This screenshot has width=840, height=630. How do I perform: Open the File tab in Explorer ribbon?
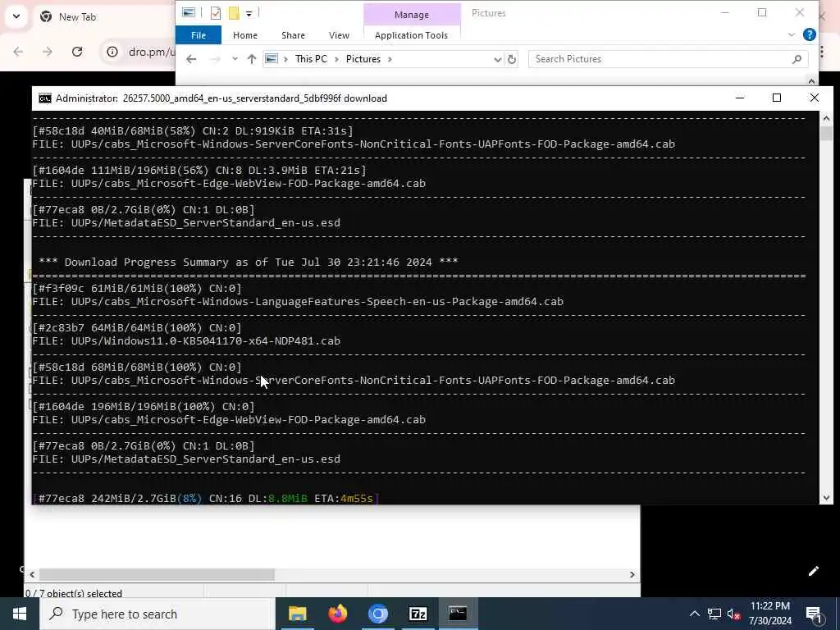(x=199, y=35)
